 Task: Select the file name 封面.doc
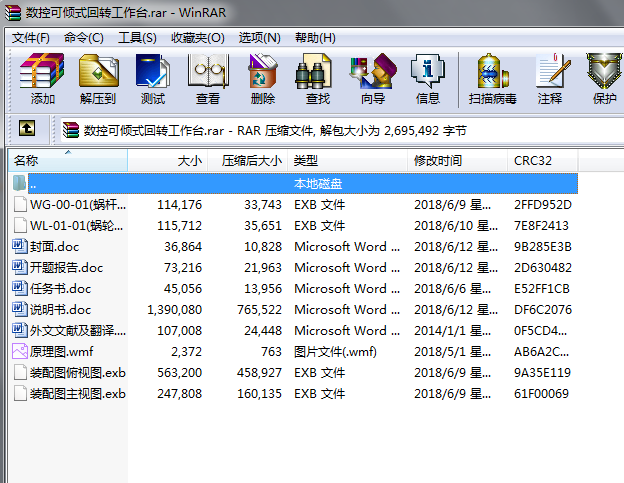pos(55,247)
